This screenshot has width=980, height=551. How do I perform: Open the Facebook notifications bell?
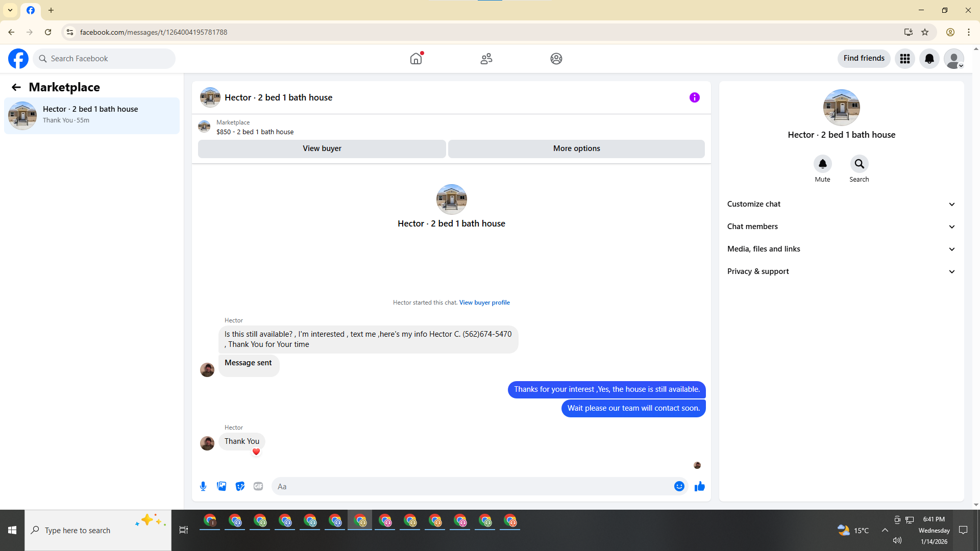pos(929,59)
